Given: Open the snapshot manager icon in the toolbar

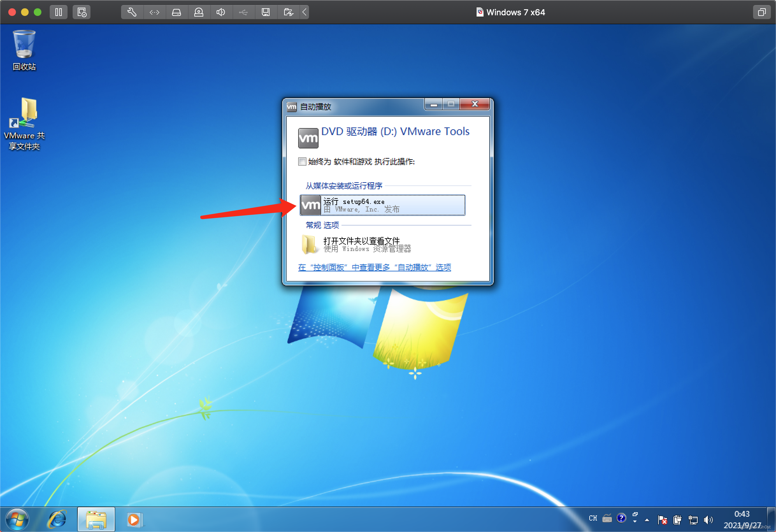Looking at the screenshot, I should coord(82,12).
